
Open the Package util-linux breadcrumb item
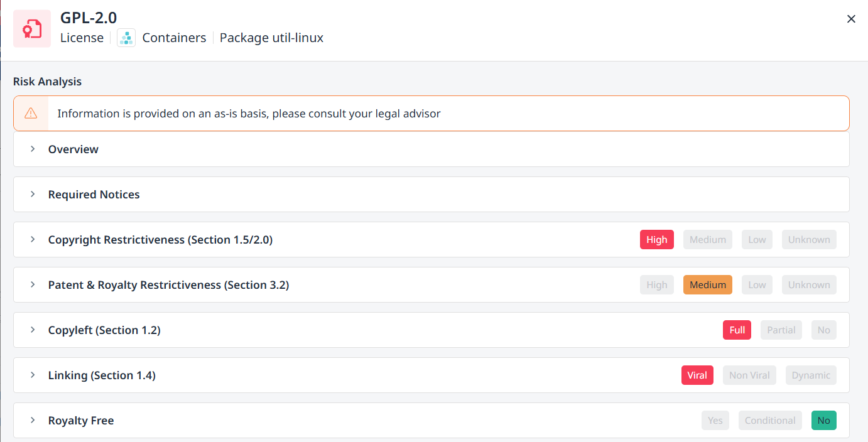pos(271,38)
